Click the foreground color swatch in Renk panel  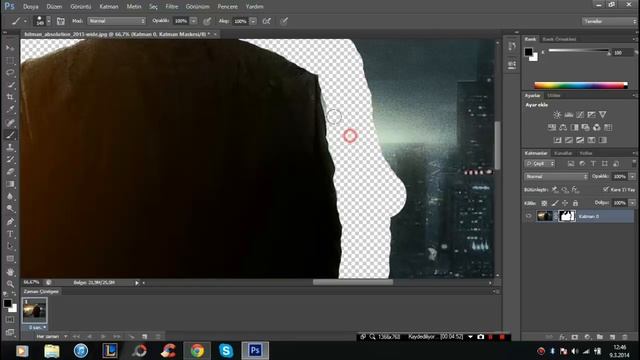(529, 51)
